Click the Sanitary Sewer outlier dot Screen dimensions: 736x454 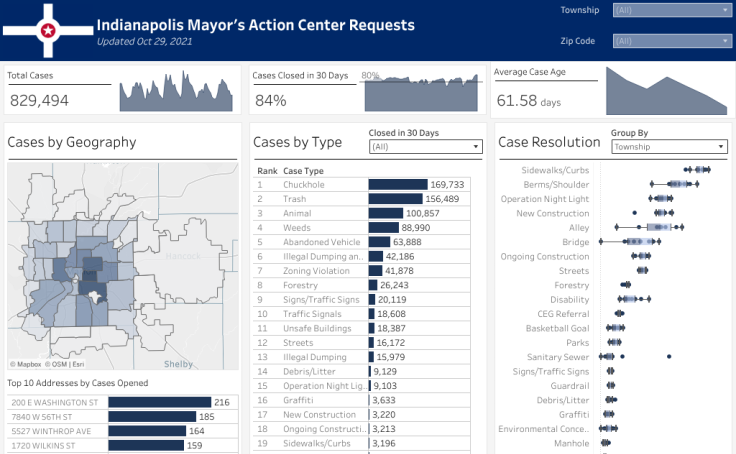[669, 357]
